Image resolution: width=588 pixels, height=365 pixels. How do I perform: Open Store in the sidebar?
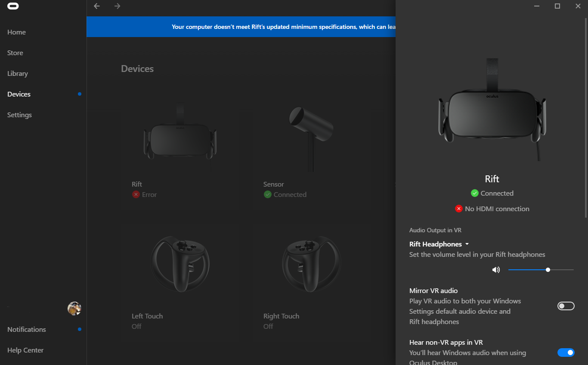coord(15,53)
